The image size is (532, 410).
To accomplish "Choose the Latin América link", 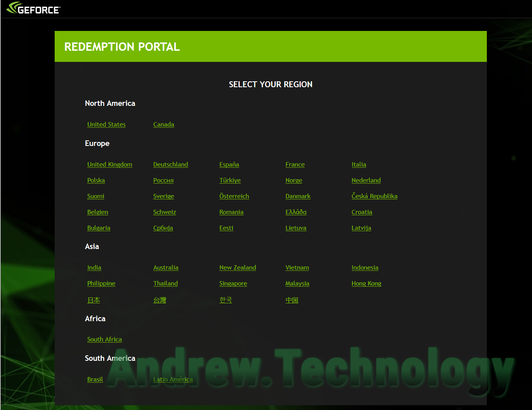I will (173, 379).
